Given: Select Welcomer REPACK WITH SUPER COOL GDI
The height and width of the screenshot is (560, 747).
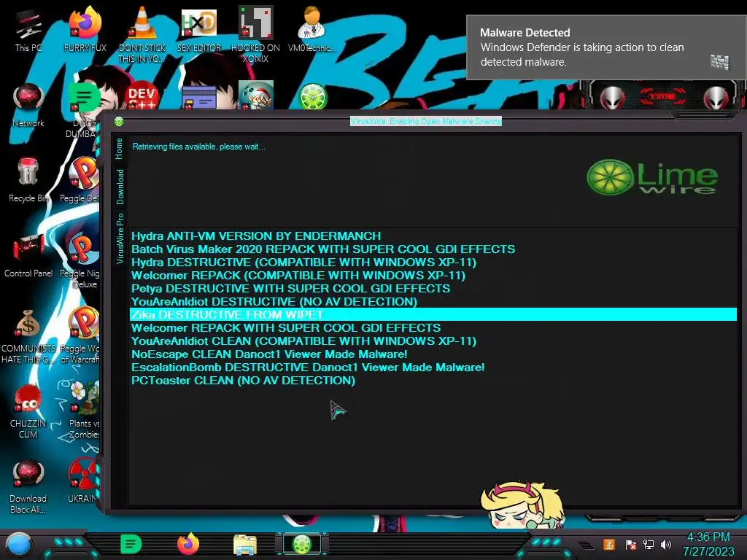Looking at the screenshot, I should tap(433, 327).
